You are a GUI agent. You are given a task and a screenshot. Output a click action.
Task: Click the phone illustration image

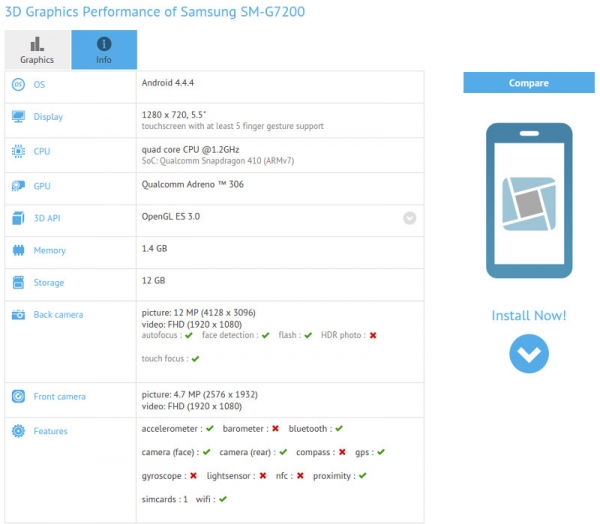(x=529, y=201)
